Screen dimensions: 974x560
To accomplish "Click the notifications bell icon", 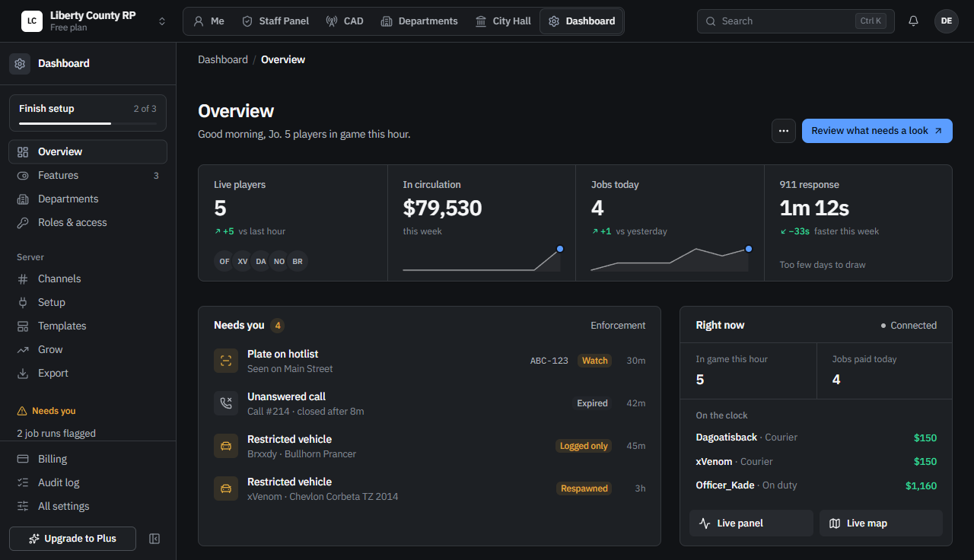I will point(913,21).
